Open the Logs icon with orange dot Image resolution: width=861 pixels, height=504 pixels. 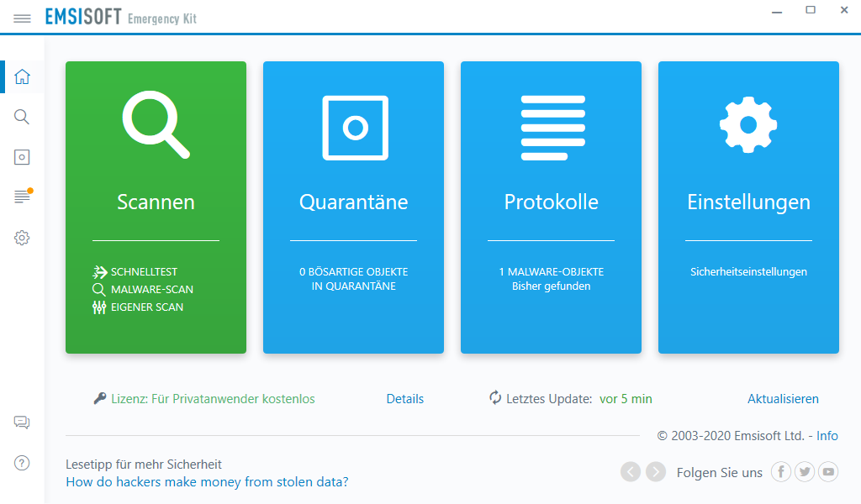point(23,196)
